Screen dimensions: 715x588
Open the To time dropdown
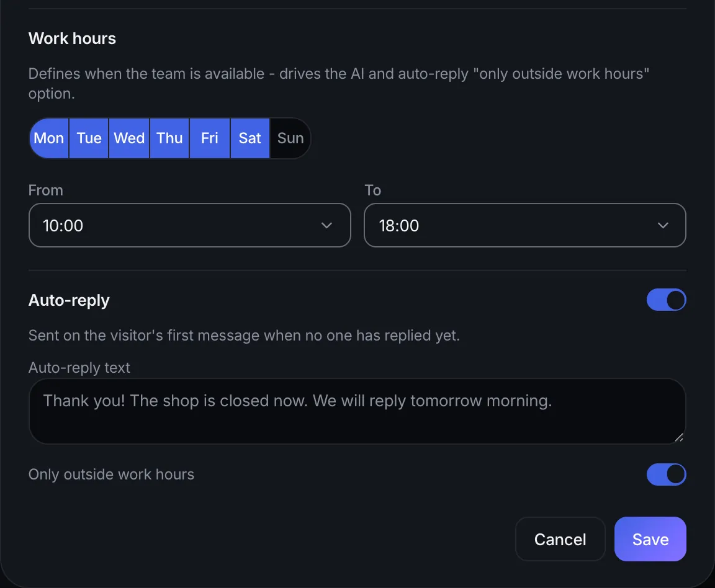[x=525, y=225]
